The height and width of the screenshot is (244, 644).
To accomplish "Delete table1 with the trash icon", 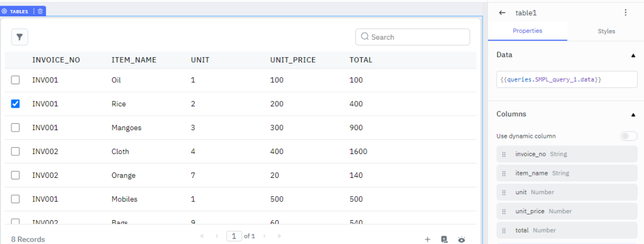I will (x=40, y=11).
